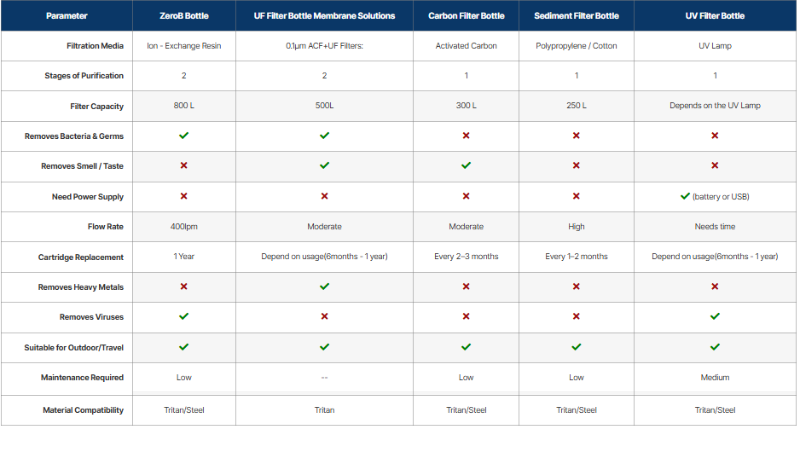Select the Filter Capacity row label
The height and width of the screenshot is (450, 800).
click(x=97, y=106)
